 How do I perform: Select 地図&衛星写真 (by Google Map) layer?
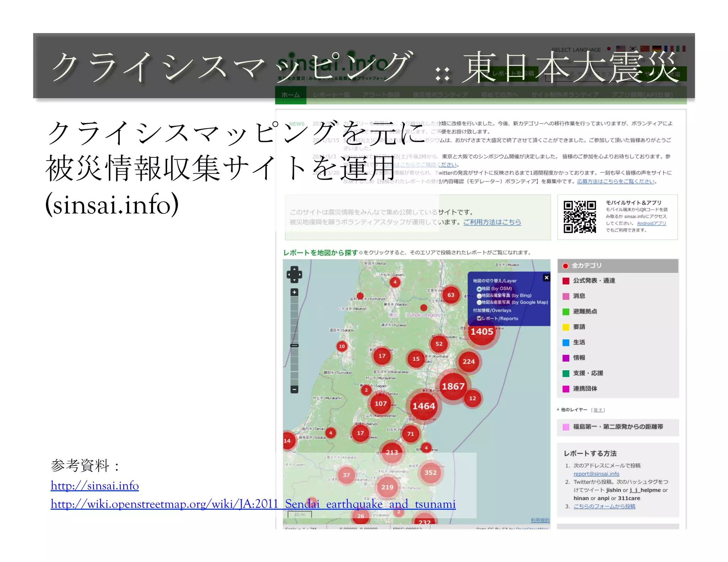(512, 302)
